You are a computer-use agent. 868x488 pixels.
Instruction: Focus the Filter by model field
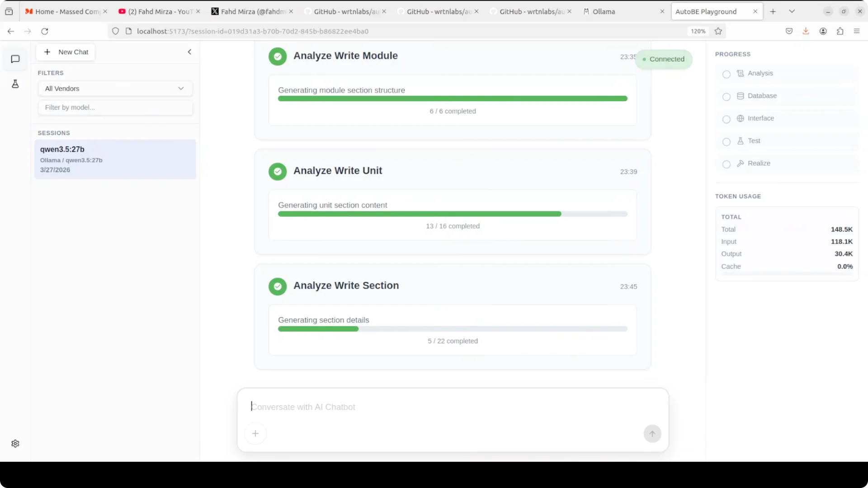pos(115,108)
